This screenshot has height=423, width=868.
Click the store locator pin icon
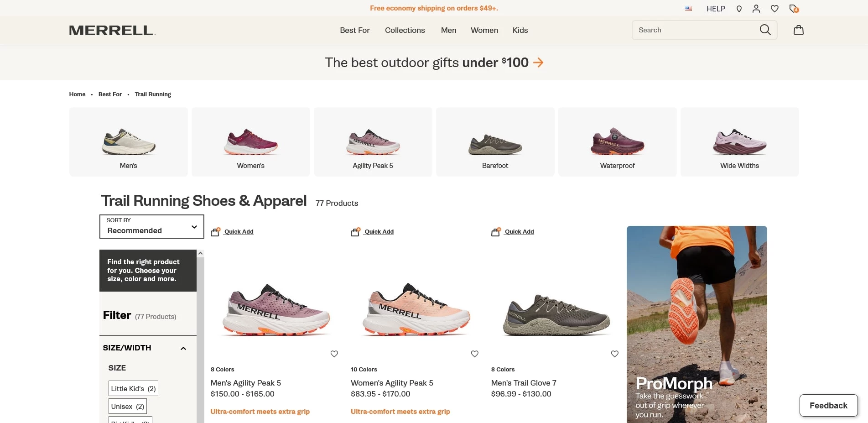click(x=739, y=8)
